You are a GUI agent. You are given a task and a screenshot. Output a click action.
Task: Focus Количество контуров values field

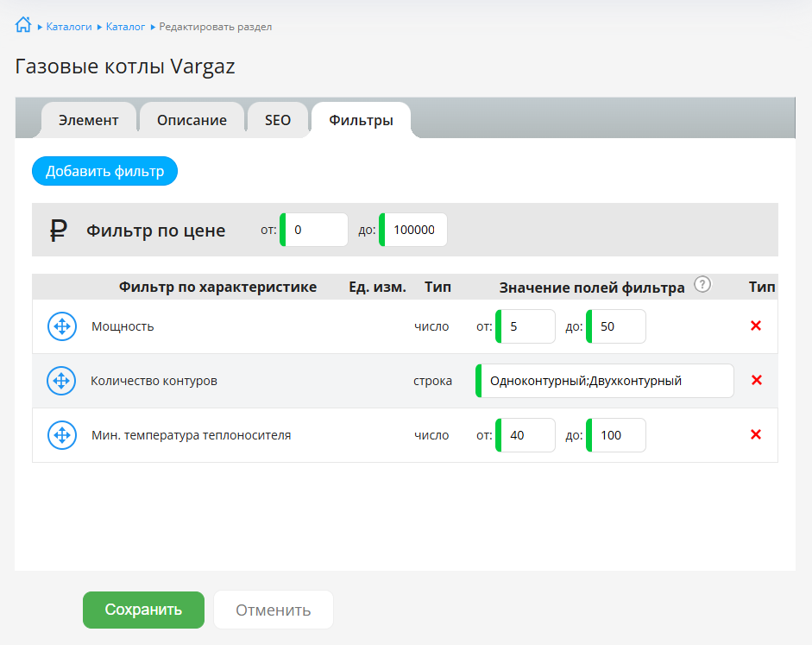click(x=604, y=381)
